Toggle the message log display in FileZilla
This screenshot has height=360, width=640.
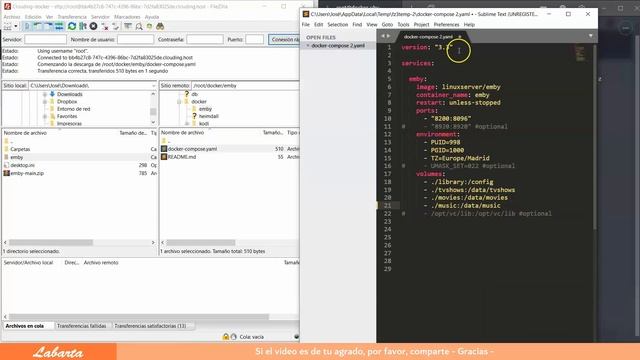27,26
